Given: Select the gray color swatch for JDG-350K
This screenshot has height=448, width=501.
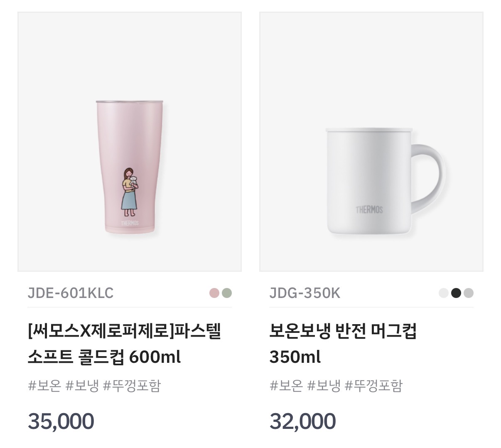Looking at the screenshot, I should point(469,293).
